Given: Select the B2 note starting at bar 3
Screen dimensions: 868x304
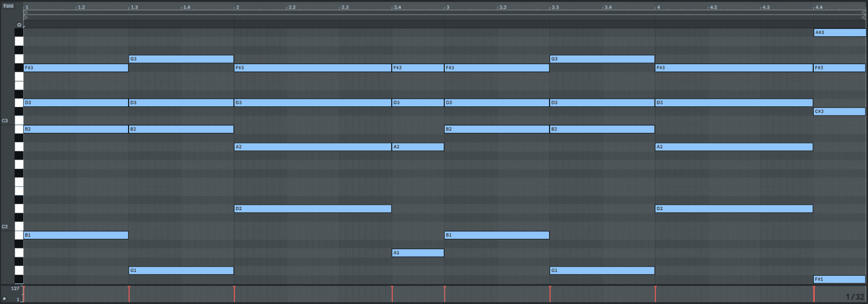Looking at the screenshot, I should [497, 129].
